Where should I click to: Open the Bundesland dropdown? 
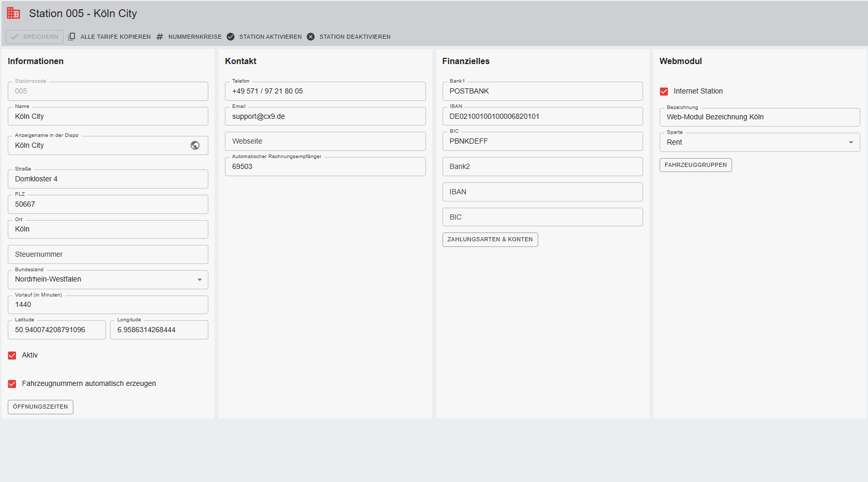tap(200, 279)
